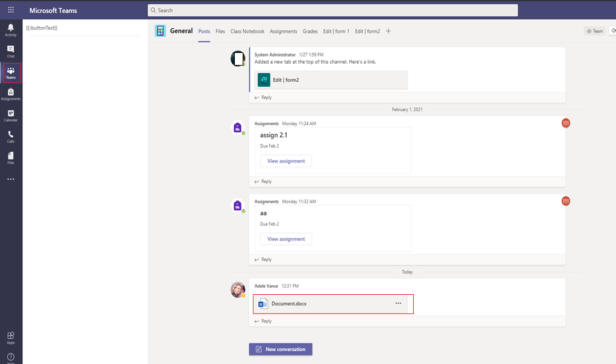The height and width of the screenshot is (364, 616).
Task: Click the System Administrator sender name
Action: pos(275,55)
